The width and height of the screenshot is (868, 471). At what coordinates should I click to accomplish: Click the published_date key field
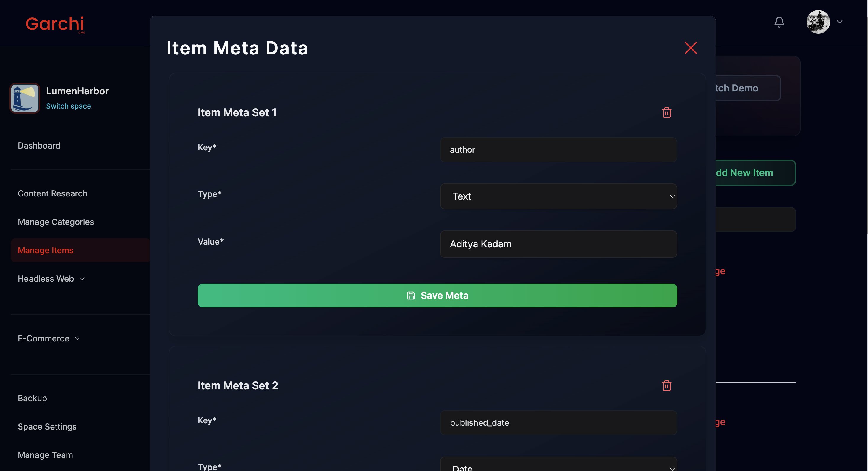pos(558,423)
